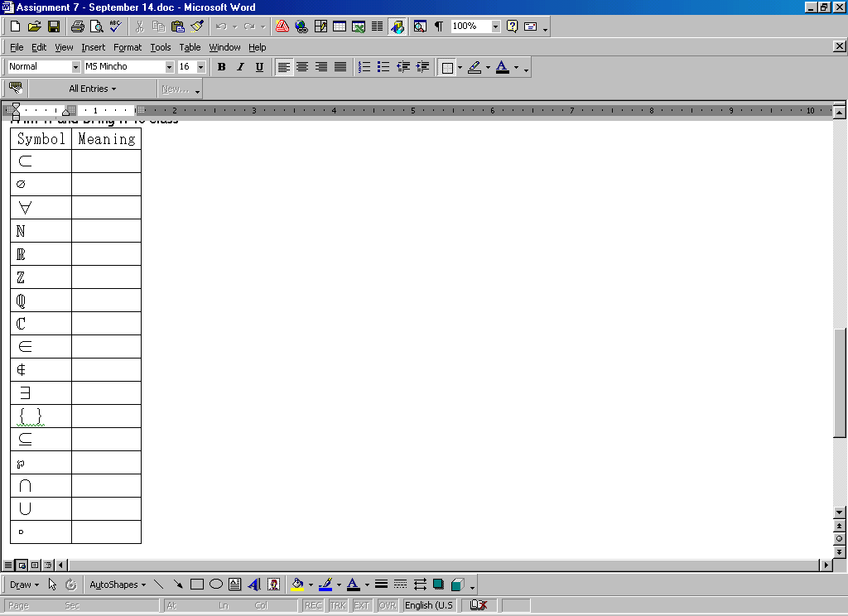
Task: Apply the line color brush
Action: point(325,585)
